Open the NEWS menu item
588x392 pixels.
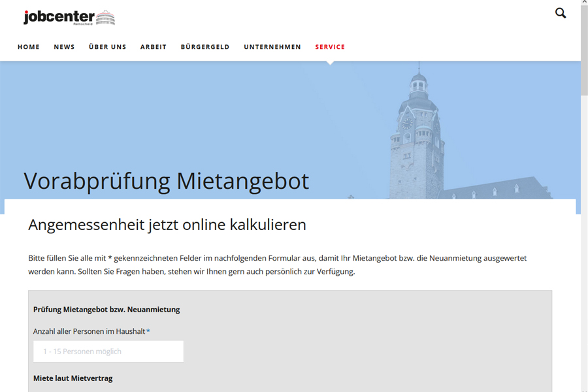click(64, 47)
